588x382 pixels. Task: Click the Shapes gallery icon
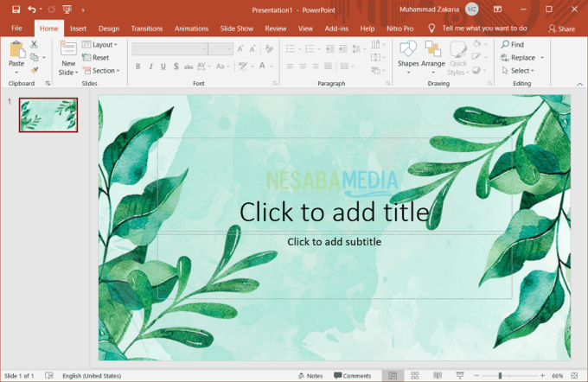click(x=408, y=48)
